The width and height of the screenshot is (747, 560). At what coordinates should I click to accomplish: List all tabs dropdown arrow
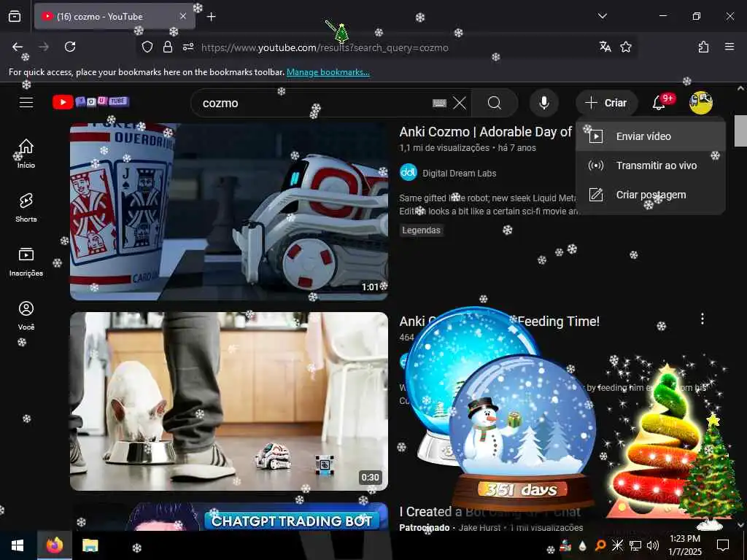tap(602, 16)
